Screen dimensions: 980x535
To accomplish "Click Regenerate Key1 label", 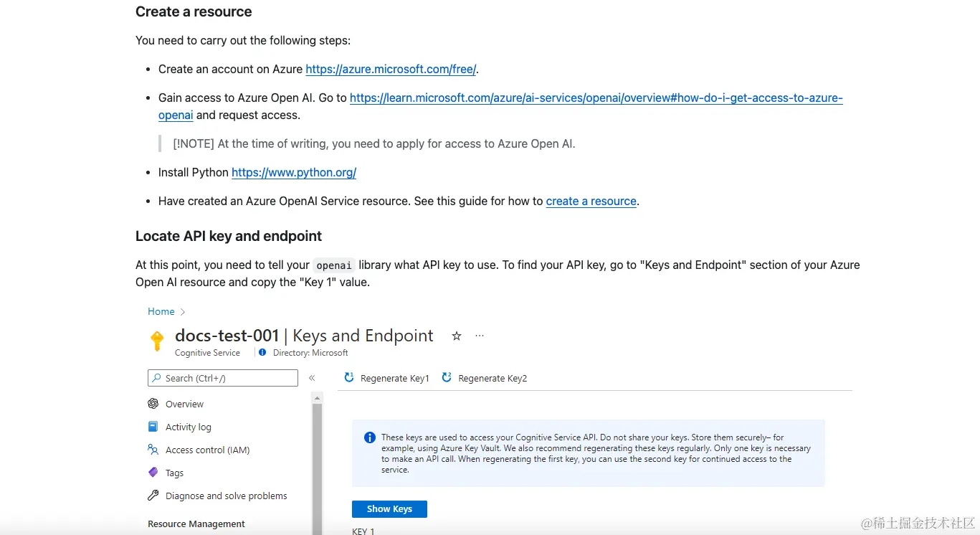I will pyautogui.click(x=395, y=378).
